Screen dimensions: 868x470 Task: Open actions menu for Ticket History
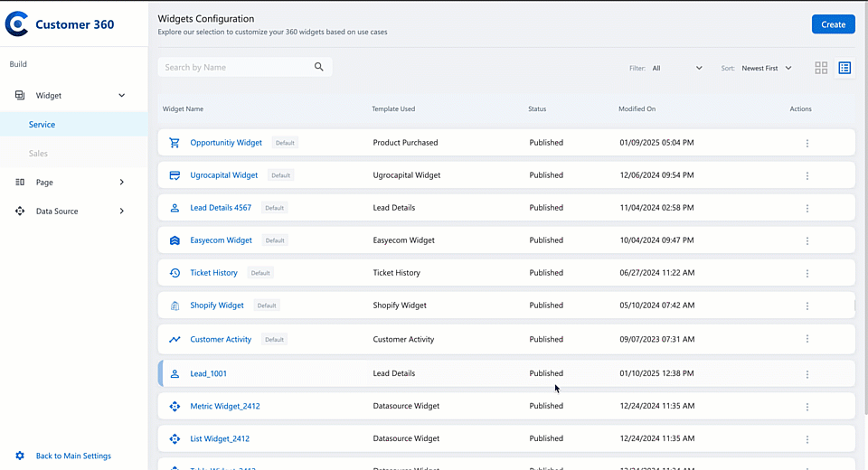pos(807,274)
